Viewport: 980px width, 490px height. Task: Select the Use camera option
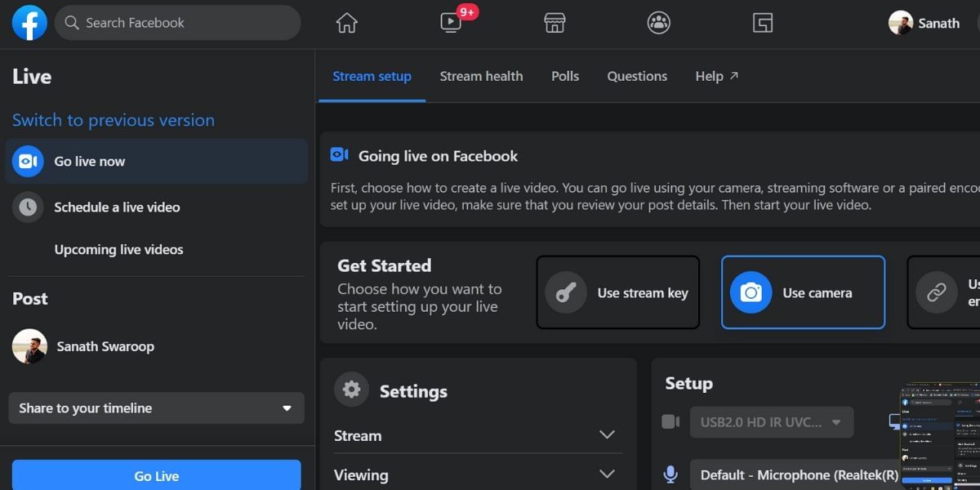(x=803, y=292)
